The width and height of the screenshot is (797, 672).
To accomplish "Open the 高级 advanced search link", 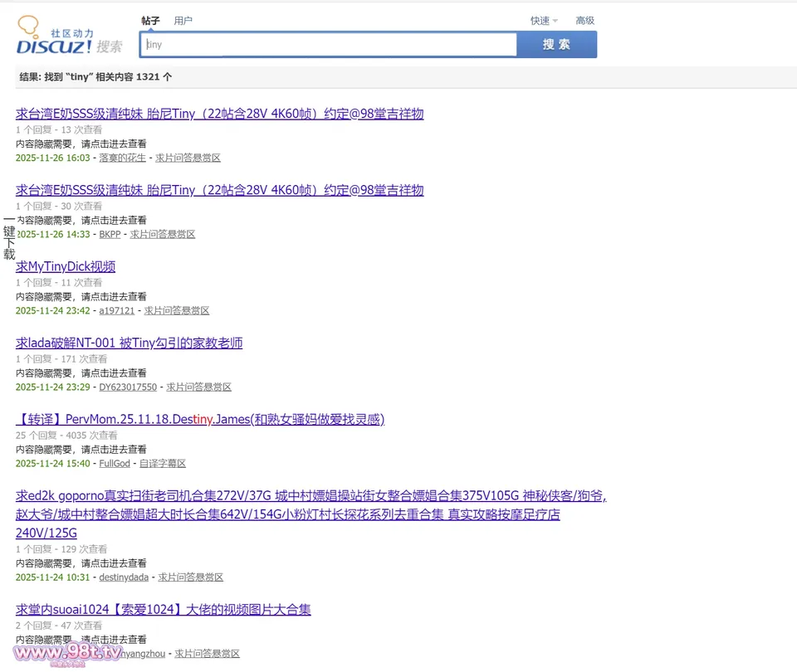I will [x=585, y=21].
